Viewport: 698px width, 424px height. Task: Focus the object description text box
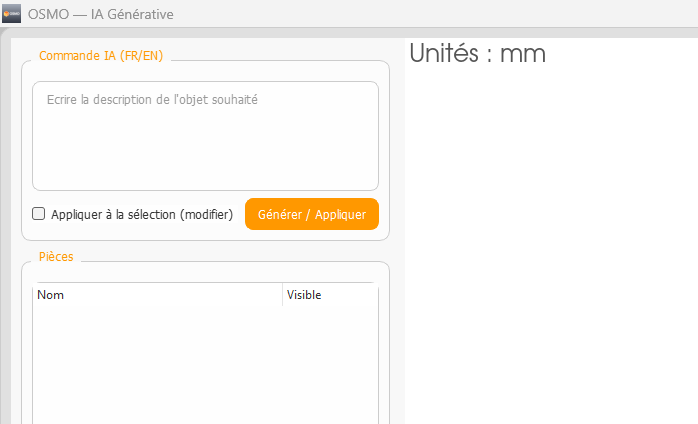205,135
